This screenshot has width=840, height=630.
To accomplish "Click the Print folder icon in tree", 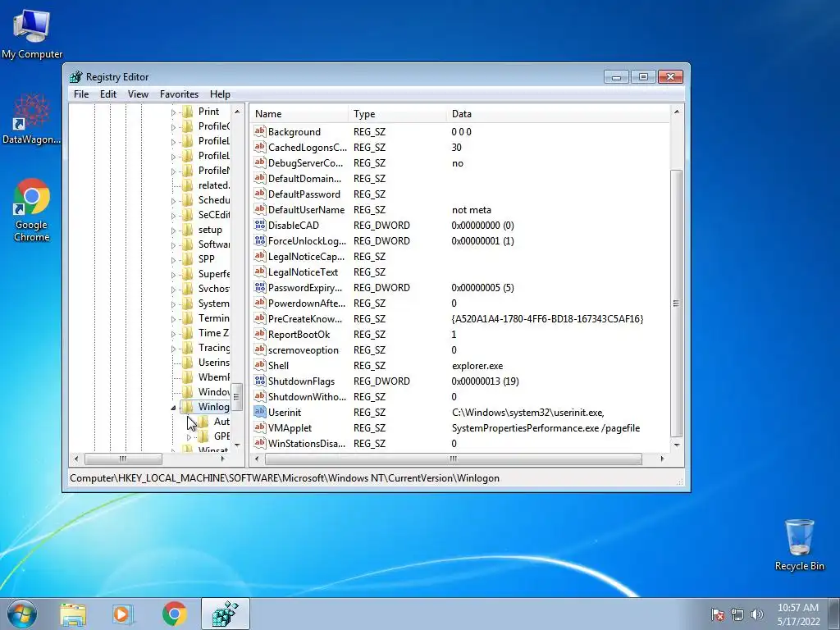I will pos(188,112).
